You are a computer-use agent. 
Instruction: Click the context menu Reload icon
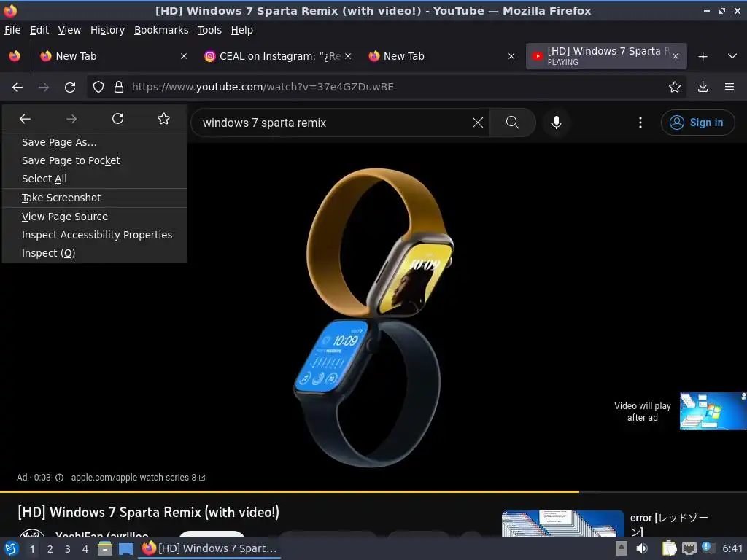coord(117,119)
